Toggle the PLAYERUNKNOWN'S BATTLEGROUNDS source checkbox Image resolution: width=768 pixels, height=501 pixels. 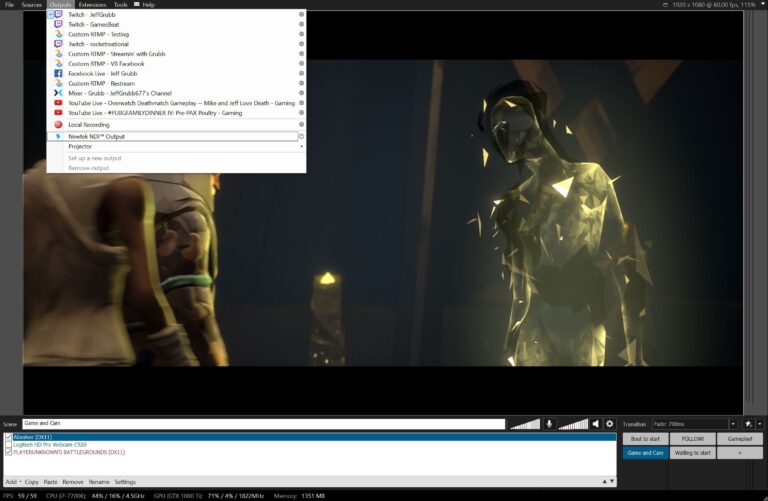point(8,452)
